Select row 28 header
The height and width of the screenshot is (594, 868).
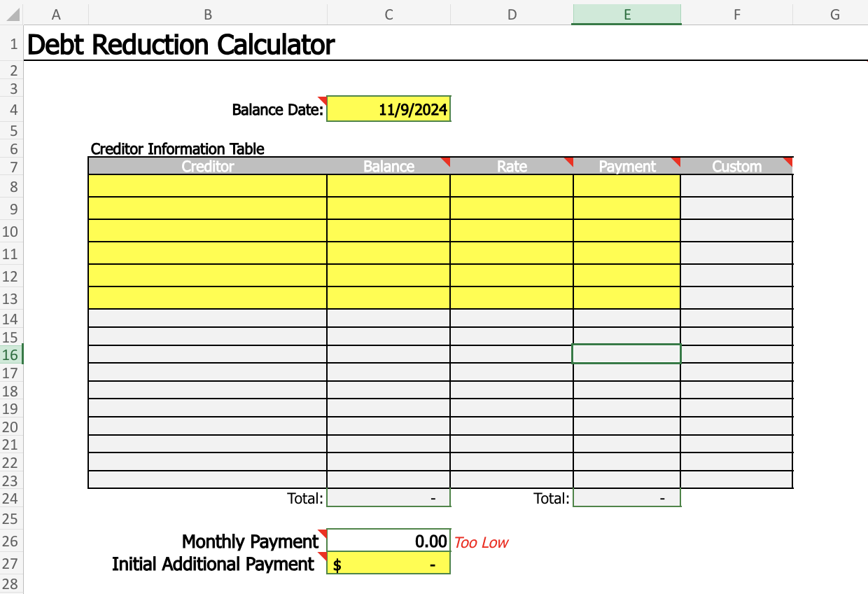click(12, 584)
